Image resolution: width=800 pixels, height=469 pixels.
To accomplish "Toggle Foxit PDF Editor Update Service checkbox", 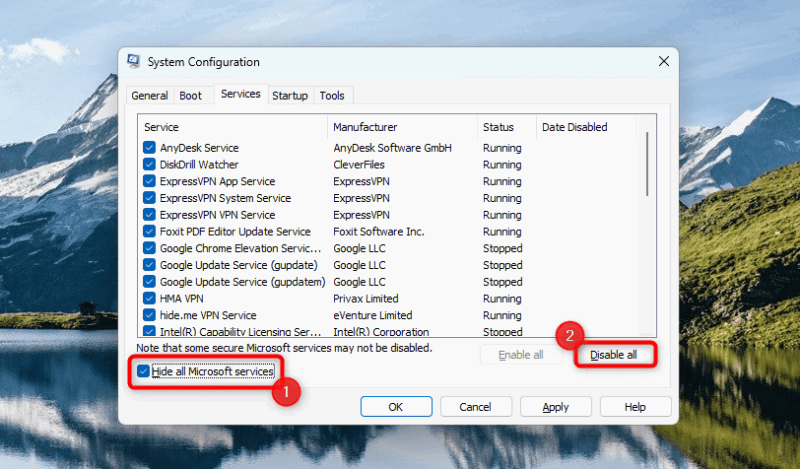I will (149, 231).
